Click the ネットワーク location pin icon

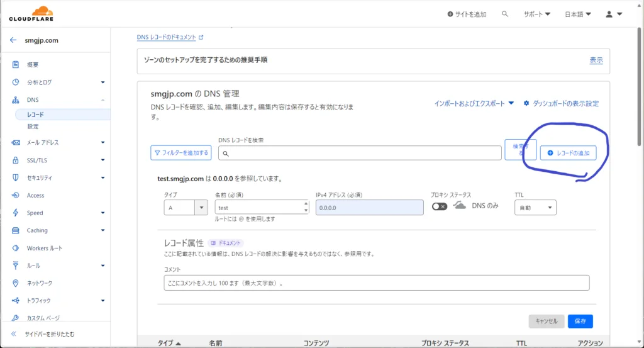(x=16, y=283)
